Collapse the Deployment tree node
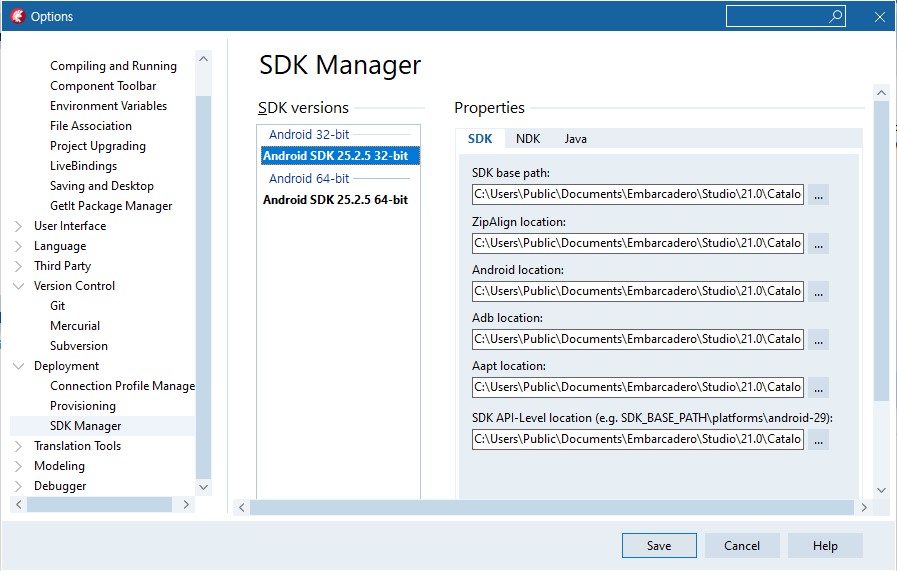The width and height of the screenshot is (897, 571). coord(19,366)
